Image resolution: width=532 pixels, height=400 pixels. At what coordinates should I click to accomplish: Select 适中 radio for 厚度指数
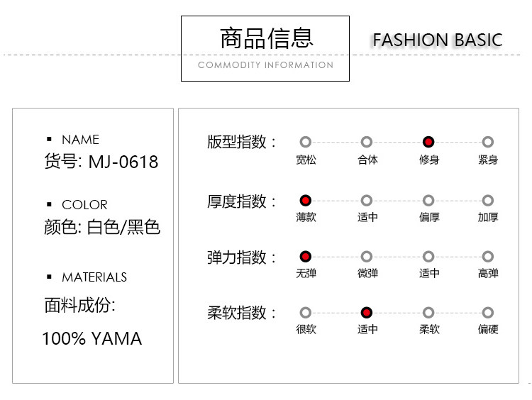(367, 201)
